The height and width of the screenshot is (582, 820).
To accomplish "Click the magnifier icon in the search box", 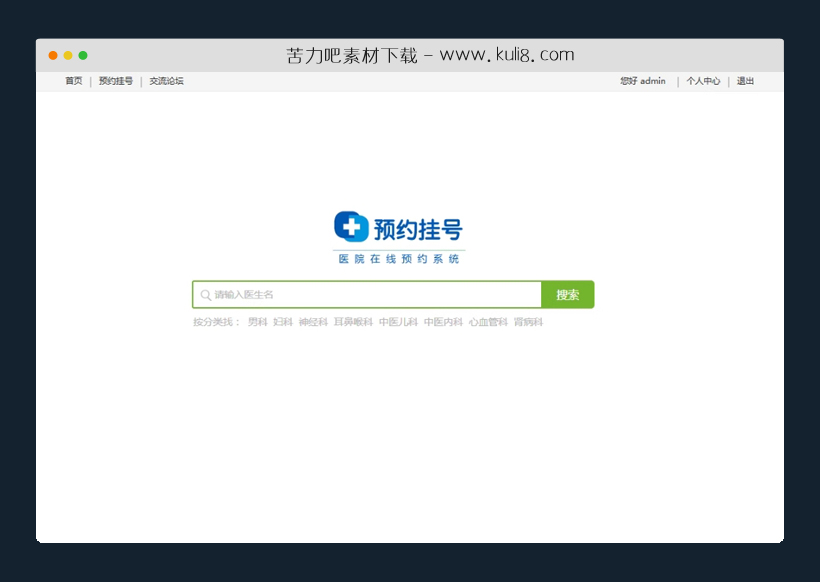I will click(x=204, y=294).
